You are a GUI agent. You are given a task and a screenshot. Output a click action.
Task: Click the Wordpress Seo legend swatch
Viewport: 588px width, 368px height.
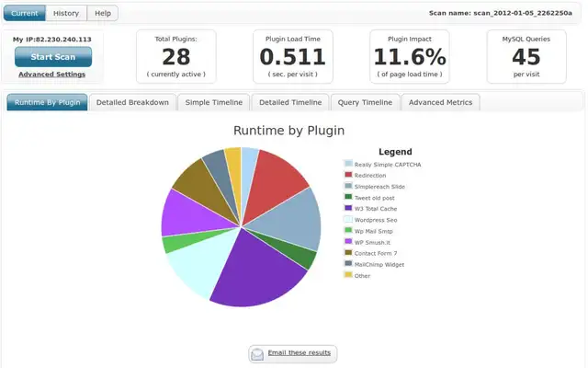pos(348,219)
